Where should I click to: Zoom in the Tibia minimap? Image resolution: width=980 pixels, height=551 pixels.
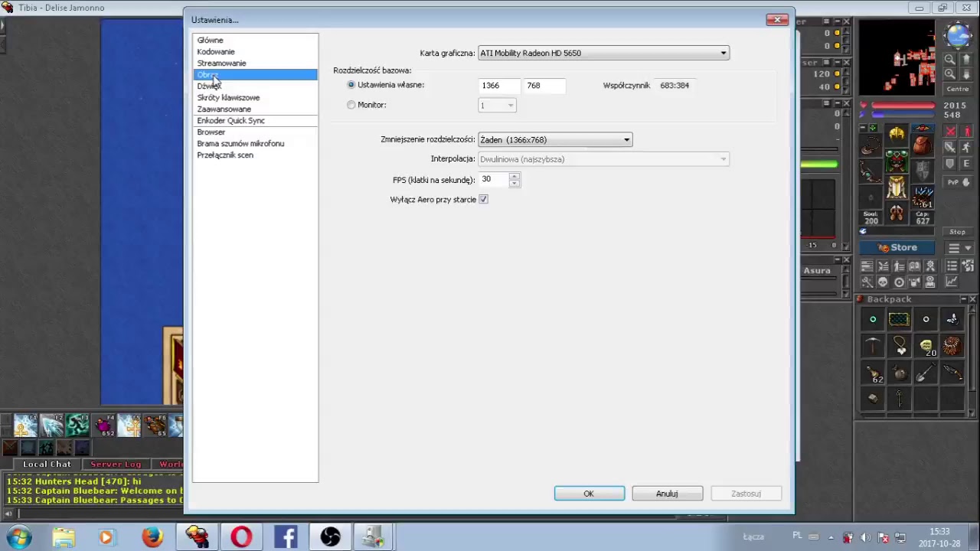tap(950, 74)
